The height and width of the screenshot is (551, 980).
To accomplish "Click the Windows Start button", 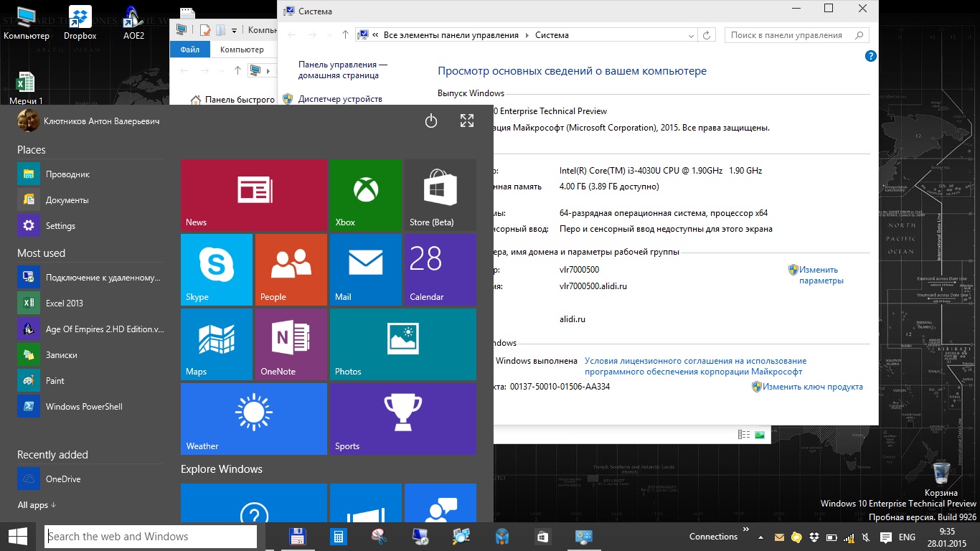I will 17,537.
